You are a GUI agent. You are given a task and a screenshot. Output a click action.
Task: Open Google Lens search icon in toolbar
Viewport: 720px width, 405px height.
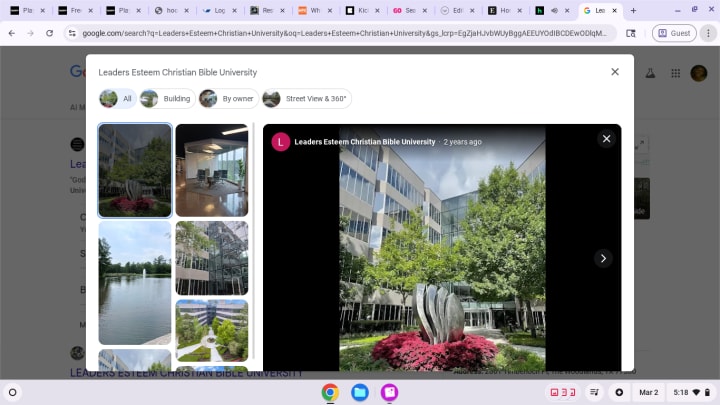[631, 33]
